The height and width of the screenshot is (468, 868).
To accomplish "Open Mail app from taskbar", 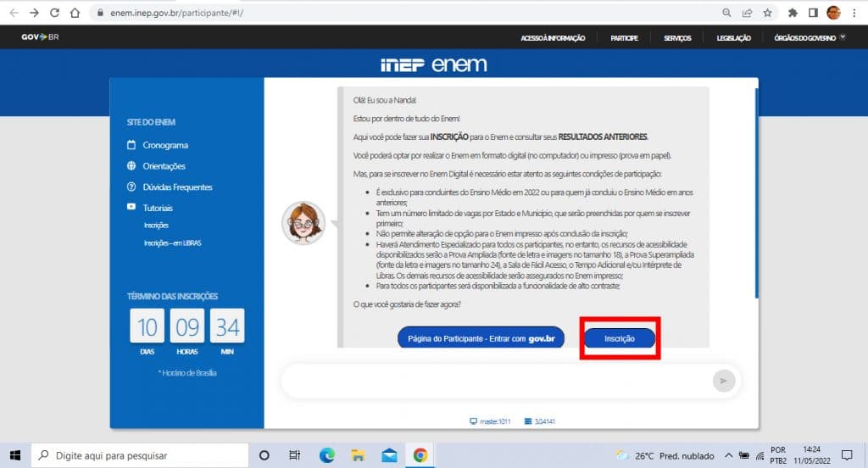I will pyautogui.click(x=389, y=455).
